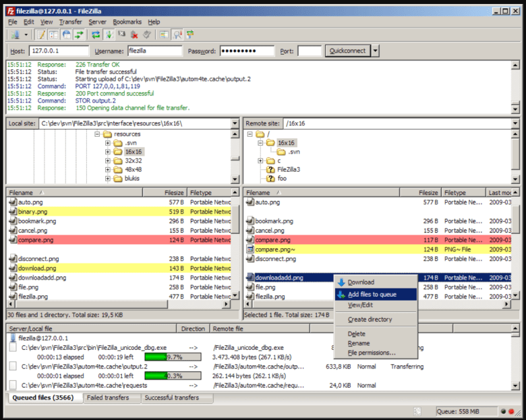The height and width of the screenshot is (420, 526).
Task: Click the Reconnect to last server icon
Action: coord(147,34)
